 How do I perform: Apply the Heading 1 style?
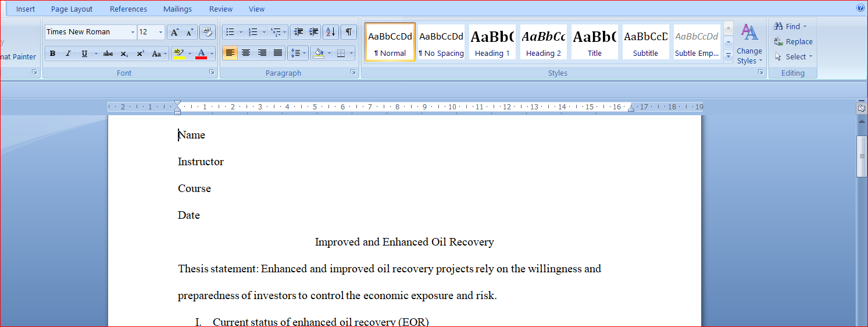(492, 42)
